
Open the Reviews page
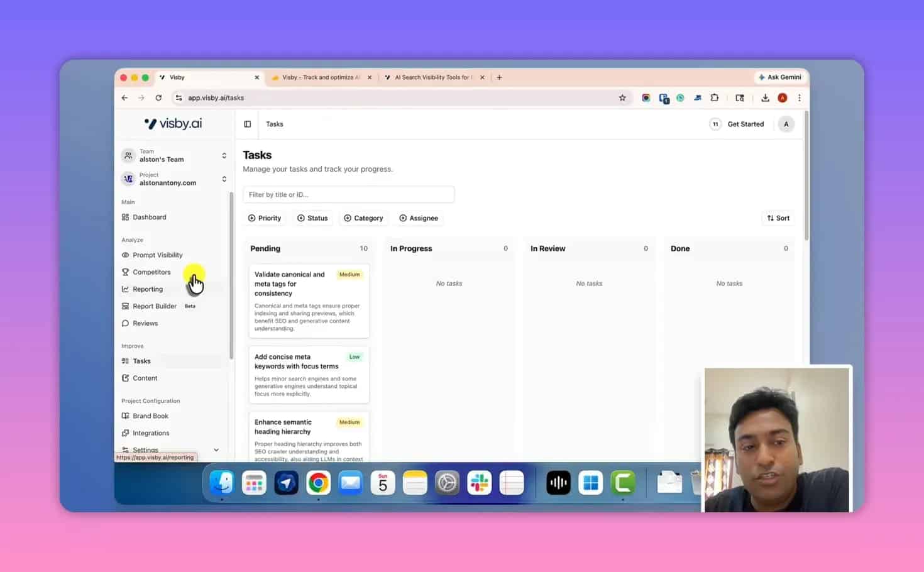click(x=145, y=322)
